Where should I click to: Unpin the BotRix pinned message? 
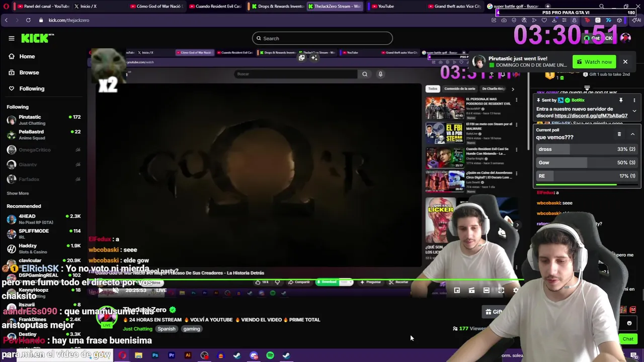tap(621, 100)
